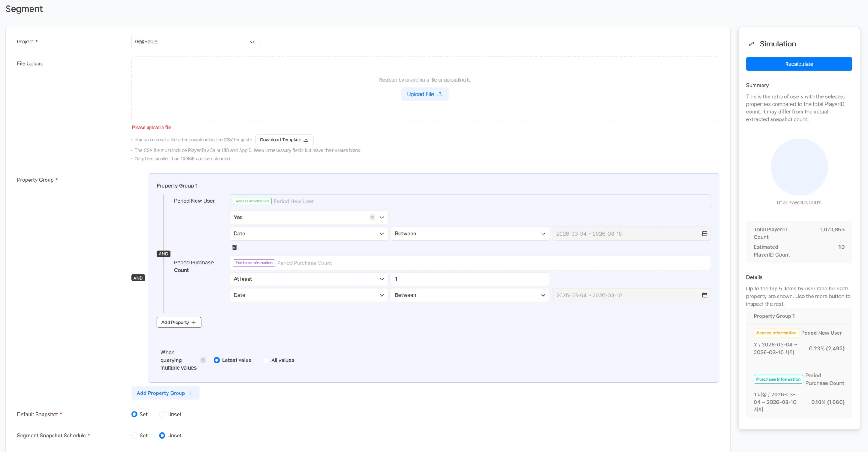This screenshot has width=868, height=452.
Task: Clear the Yes selection with the x icon
Action: [x=372, y=218]
